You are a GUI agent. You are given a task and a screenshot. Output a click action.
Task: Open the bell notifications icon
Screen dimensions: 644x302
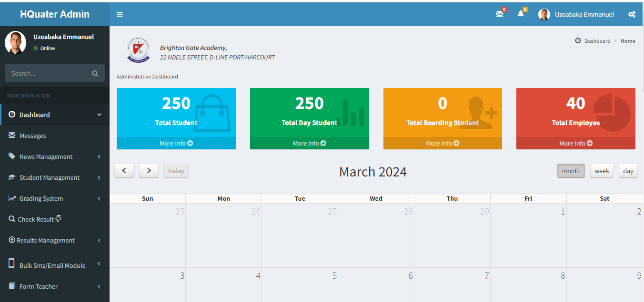[521, 14]
